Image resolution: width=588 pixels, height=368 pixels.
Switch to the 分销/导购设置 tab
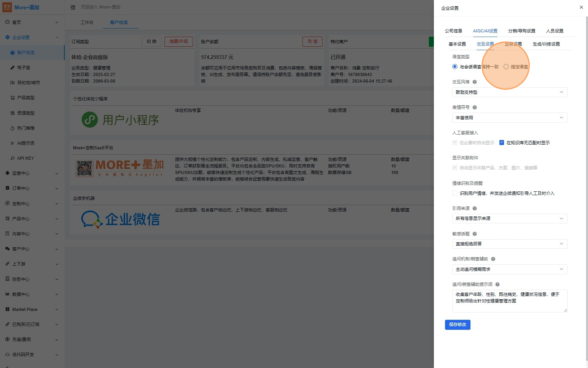[521, 31]
